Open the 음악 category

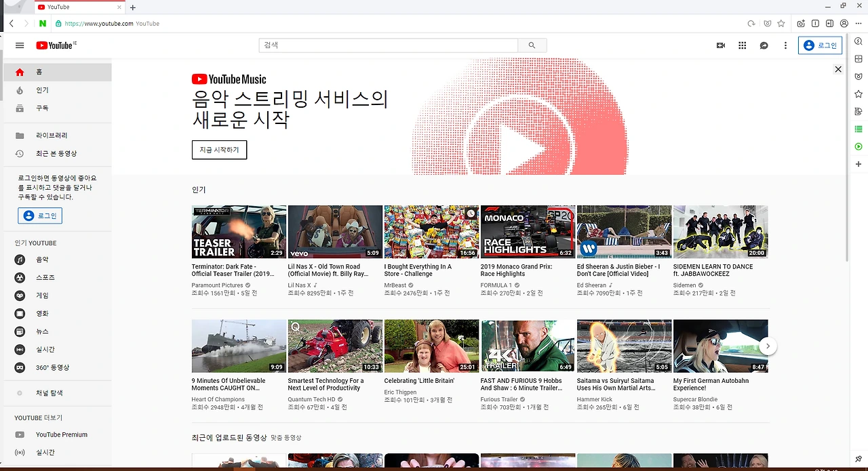[58, 260]
